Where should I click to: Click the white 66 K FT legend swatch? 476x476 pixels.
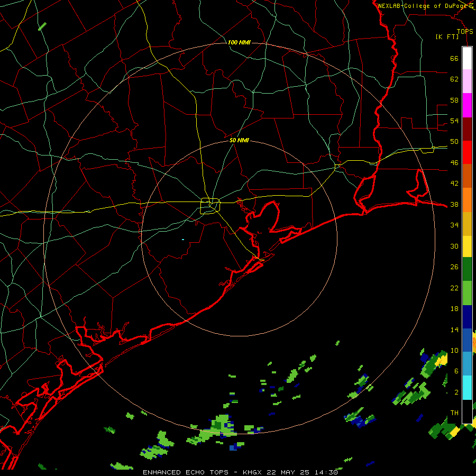pyautogui.click(x=467, y=58)
